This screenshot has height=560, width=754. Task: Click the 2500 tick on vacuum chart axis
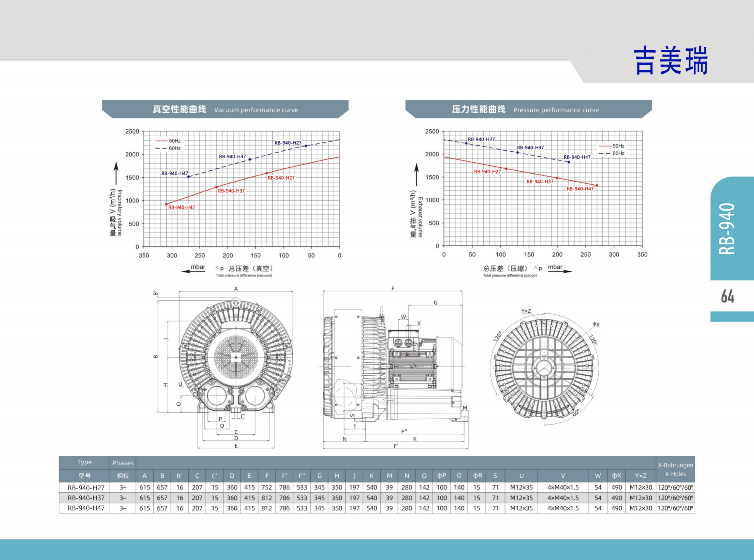tap(132, 131)
